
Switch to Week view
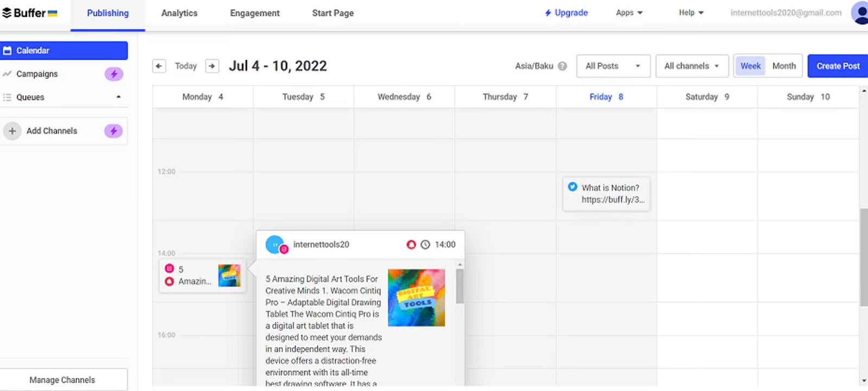click(x=751, y=66)
